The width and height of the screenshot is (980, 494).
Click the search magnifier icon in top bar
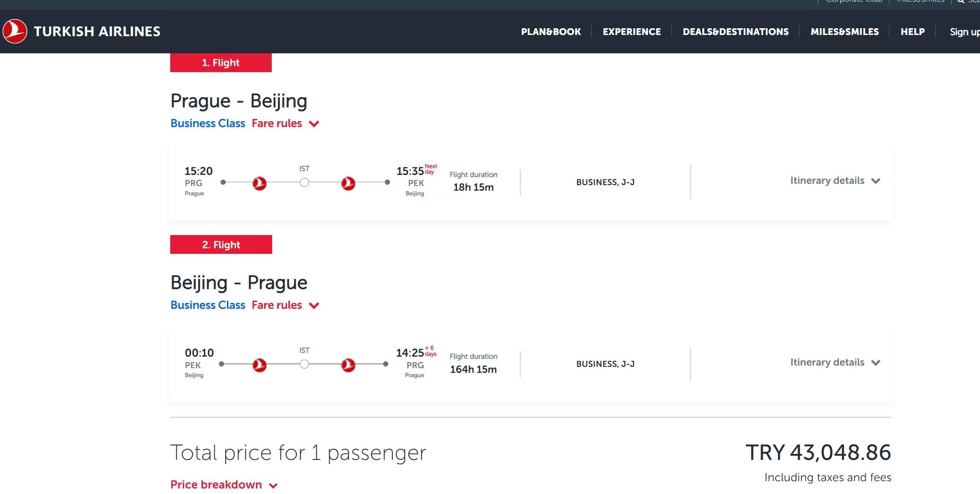(961, 1)
